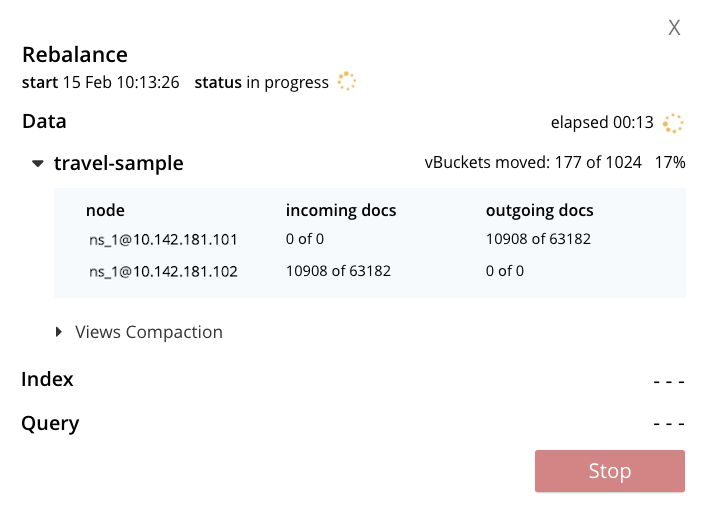Collapse the travel-sample bucket section
The image size is (706, 507).
[x=38, y=163]
